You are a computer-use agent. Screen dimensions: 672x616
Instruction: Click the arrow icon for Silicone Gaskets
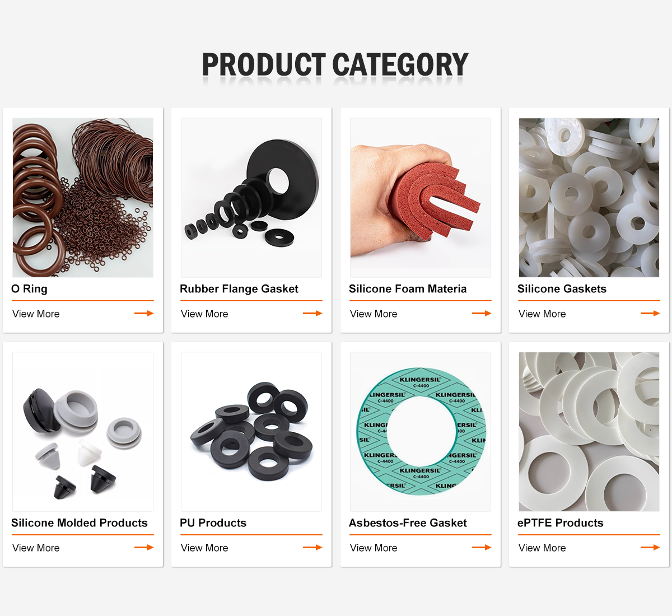650,314
